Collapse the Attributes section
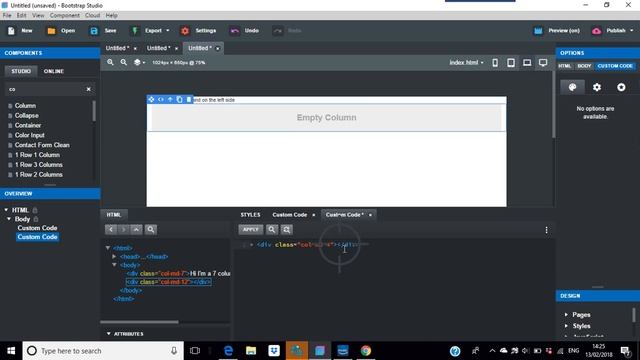Screen dimensions: 640x360 (109, 334)
